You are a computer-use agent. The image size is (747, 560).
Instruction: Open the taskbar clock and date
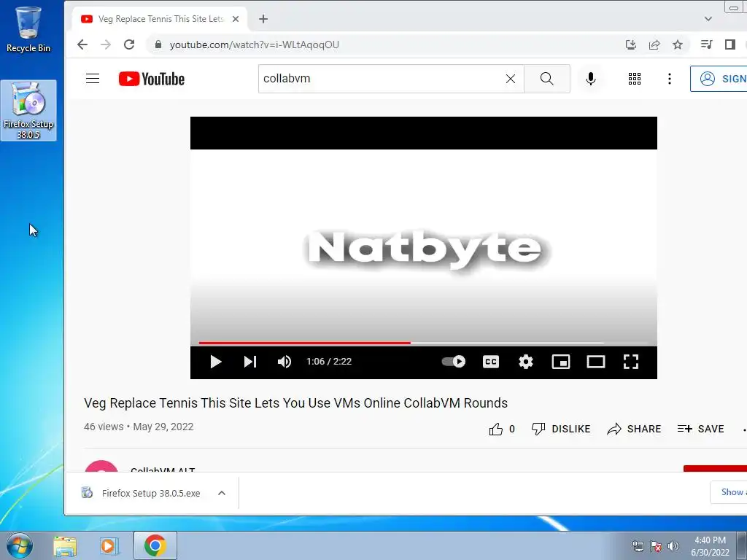[x=710, y=546]
